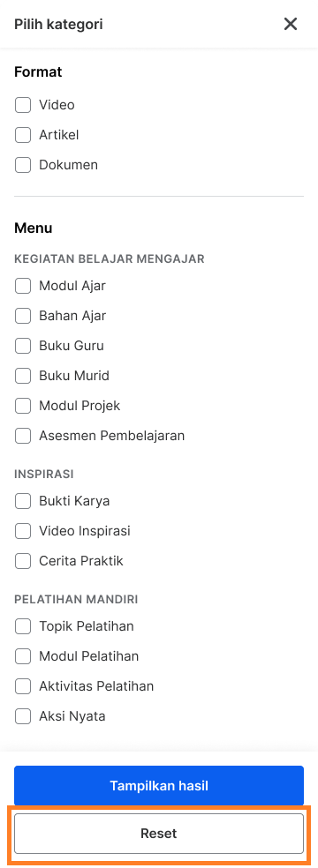318x868 pixels.
Task: Select the Modul Ajar checkbox
Action: [23, 286]
